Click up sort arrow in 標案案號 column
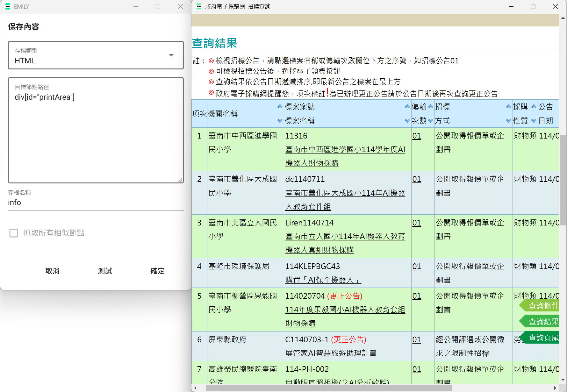The width and height of the screenshot is (567, 392). pos(407,106)
